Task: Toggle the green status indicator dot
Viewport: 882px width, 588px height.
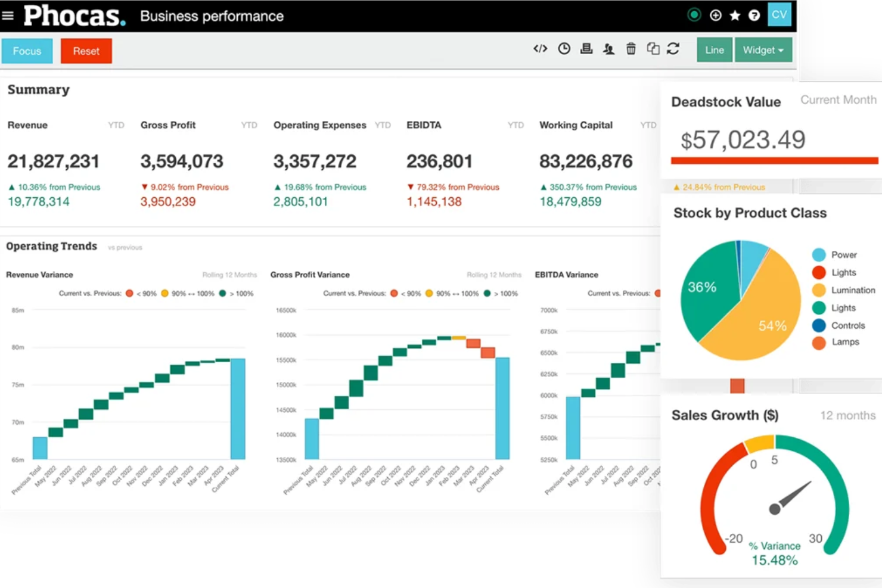Action: coord(694,14)
